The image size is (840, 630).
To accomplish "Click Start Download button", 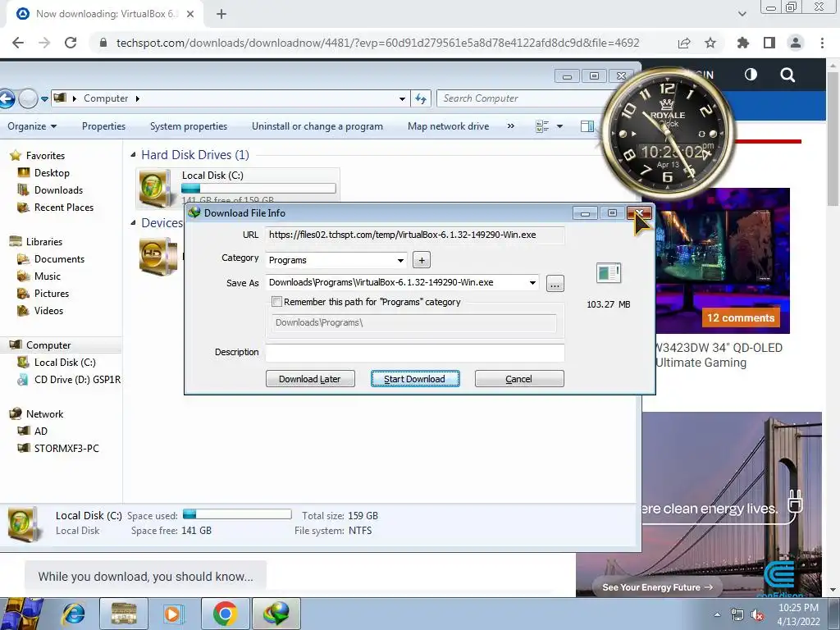I will click(414, 379).
